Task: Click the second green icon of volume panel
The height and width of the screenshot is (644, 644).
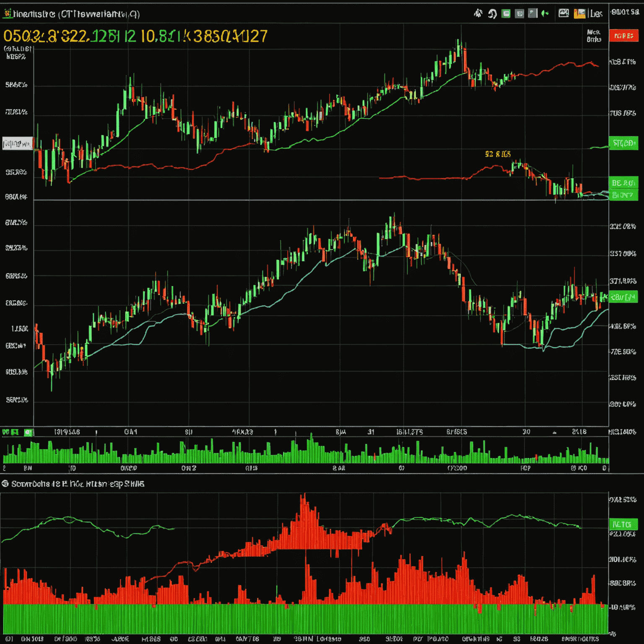Action: click(x=15, y=432)
